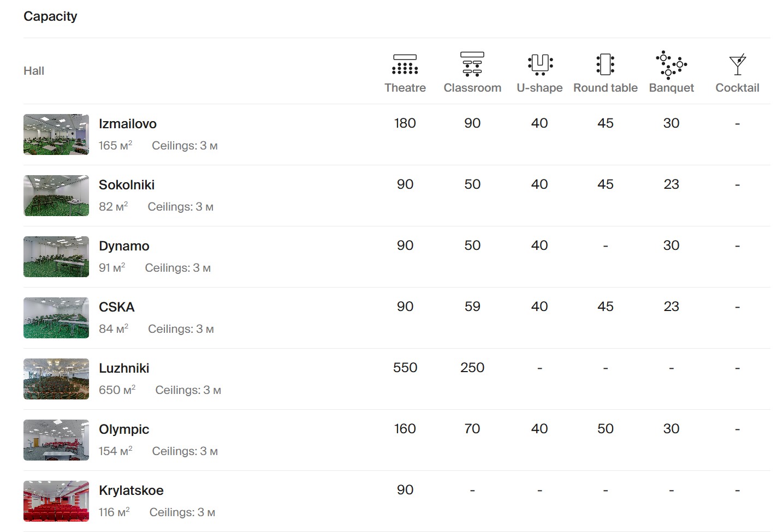Open the Krylatskoe hall name link
The image size is (783, 532).
(131, 491)
